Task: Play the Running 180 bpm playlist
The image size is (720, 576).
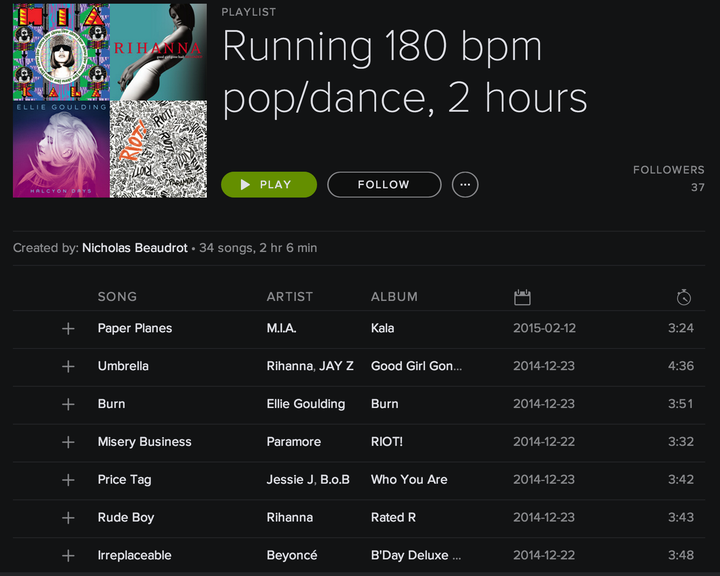Action: 269,185
